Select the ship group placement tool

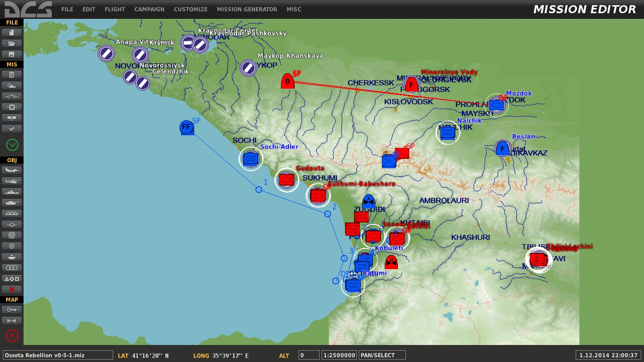click(x=12, y=192)
